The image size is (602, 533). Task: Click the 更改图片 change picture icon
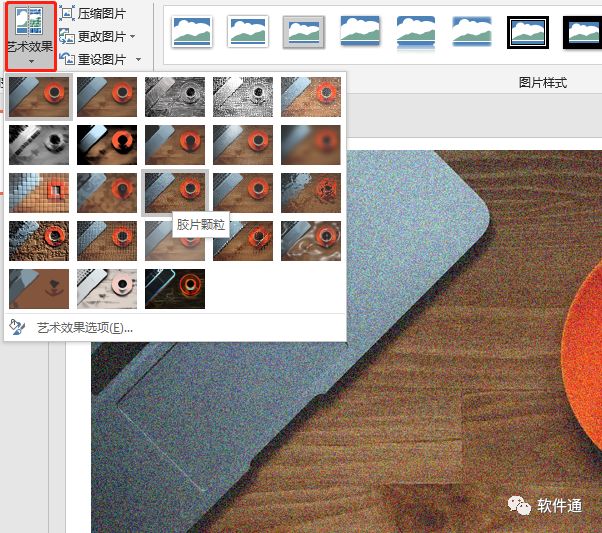pyautogui.click(x=67, y=36)
